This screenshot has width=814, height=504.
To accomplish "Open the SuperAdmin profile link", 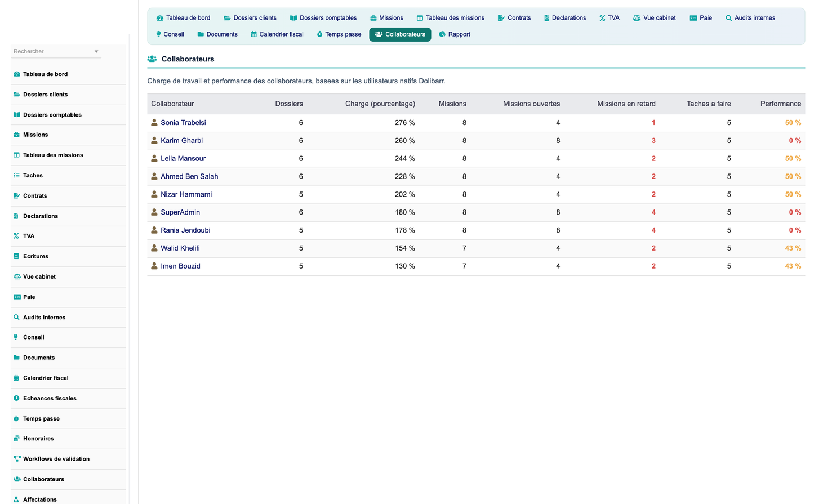I will tap(180, 212).
